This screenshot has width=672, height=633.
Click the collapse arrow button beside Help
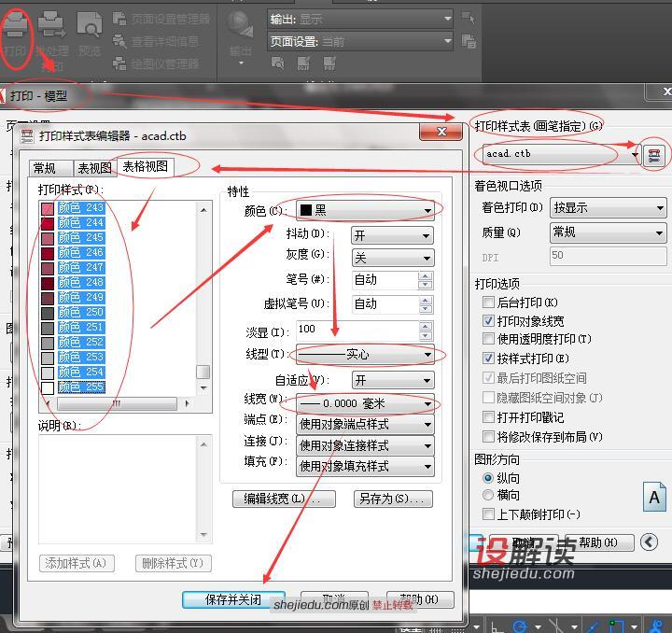[649, 542]
